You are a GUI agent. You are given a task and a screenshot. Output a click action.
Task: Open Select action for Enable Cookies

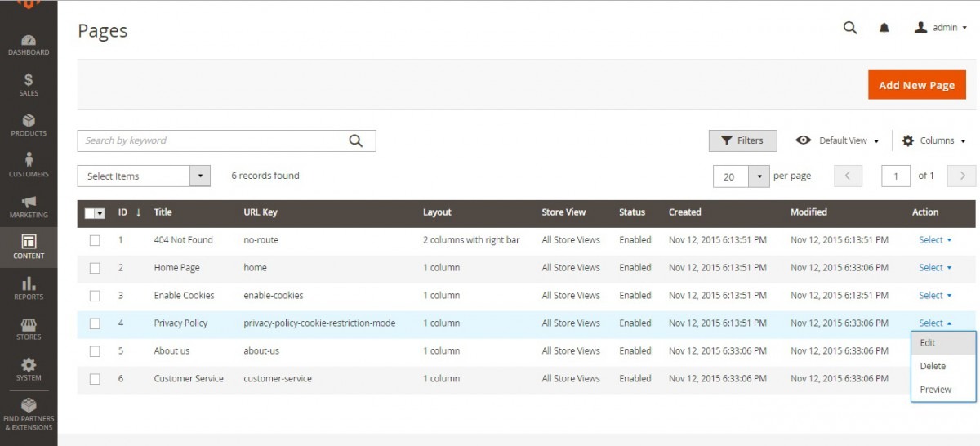[935, 296]
